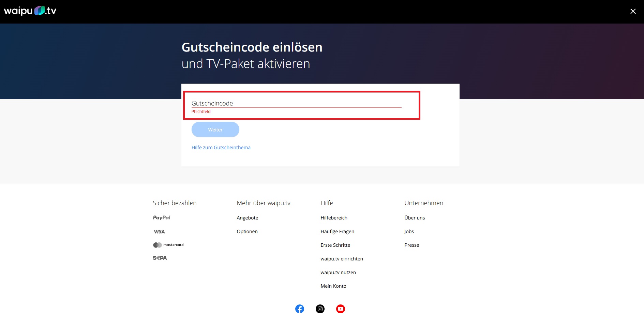644x313 pixels.
Task: Click the Sicher bezahlen heading
Action: click(175, 203)
